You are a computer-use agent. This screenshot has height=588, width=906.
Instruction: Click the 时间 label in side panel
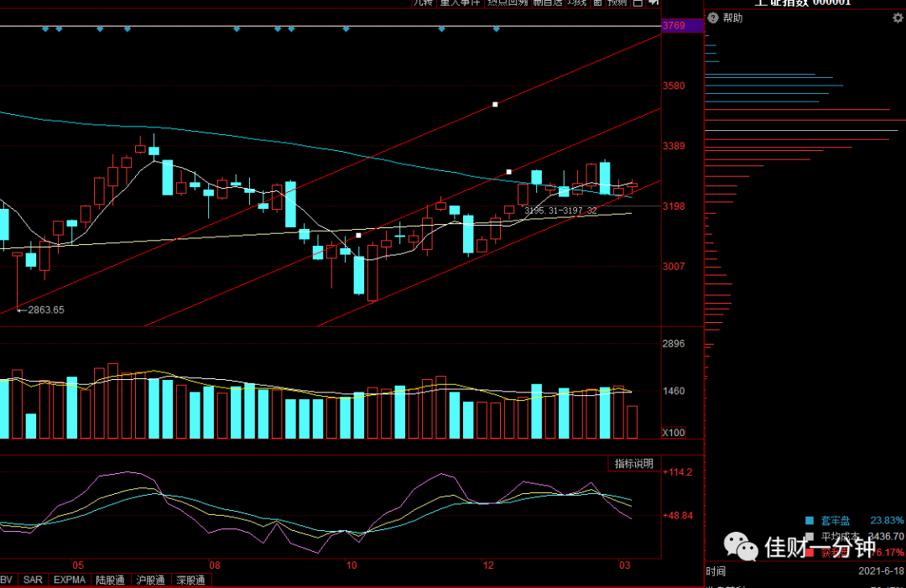coord(716,571)
